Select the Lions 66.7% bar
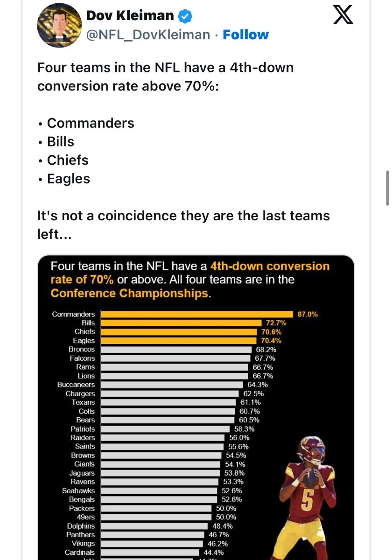The height and width of the screenshot is (560, 392). [175, 376]
